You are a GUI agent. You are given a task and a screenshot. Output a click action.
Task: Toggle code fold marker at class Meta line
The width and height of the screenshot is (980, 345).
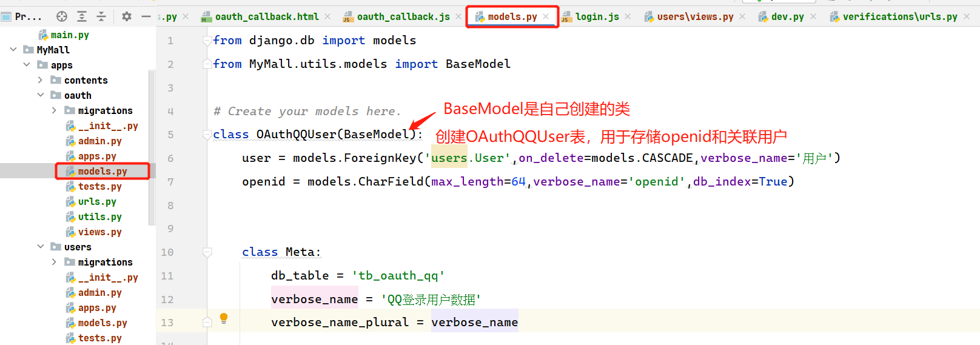click(x=207, y=252)
